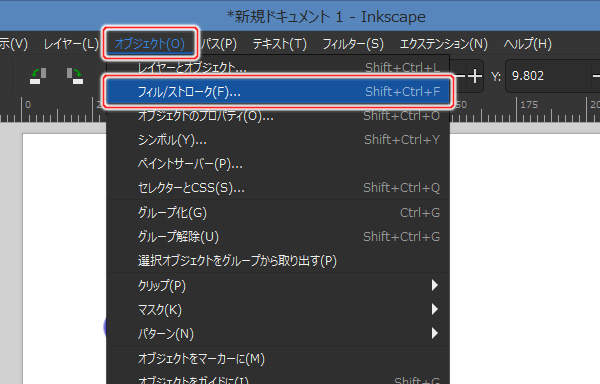
Task: Rotate selection counter-clockwise icon
Action: pos(38,76)
